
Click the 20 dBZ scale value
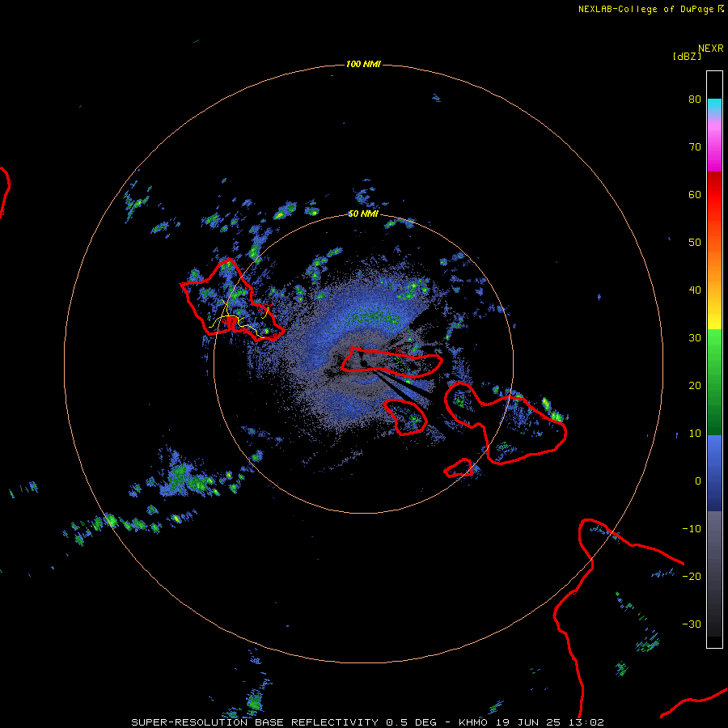click(695, 385)
